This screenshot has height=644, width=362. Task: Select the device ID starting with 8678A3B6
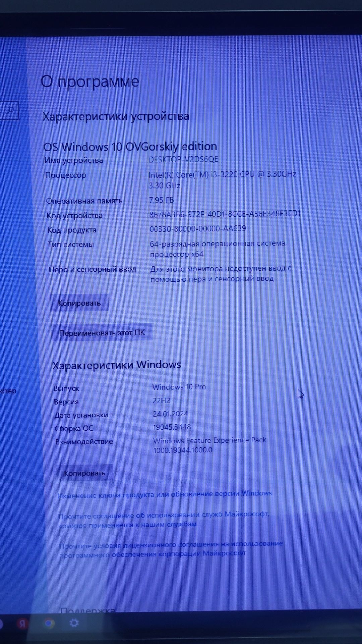pyautogui.click(x=225, y=214)
